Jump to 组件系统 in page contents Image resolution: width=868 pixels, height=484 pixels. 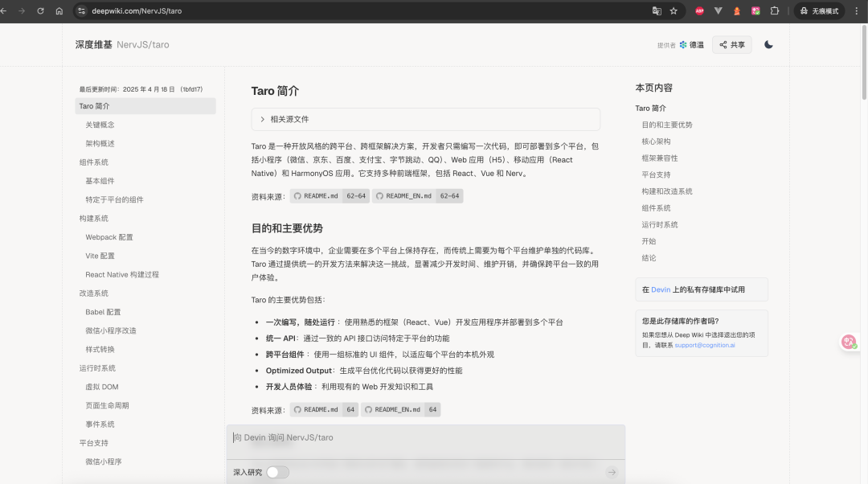[656, 208]
